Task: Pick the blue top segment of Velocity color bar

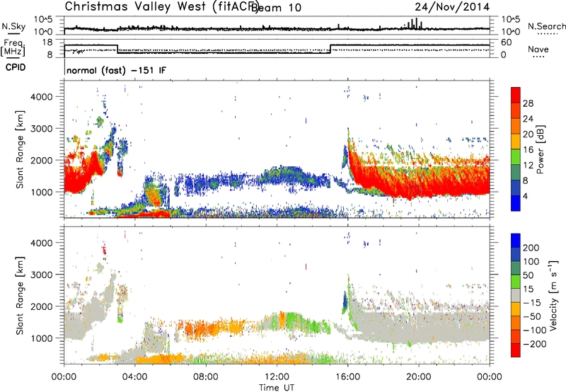Action: pyautogui.click(x=516, y=241)
